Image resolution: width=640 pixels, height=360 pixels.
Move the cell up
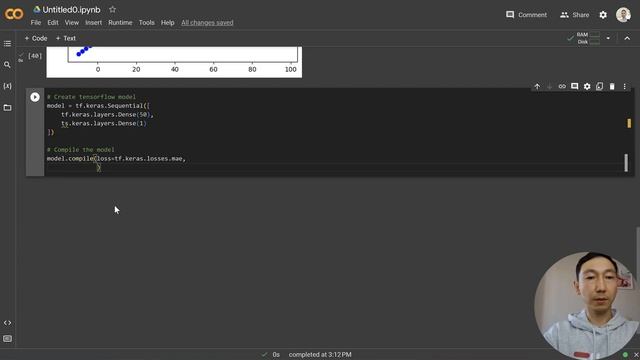click(x=537, y=87)
